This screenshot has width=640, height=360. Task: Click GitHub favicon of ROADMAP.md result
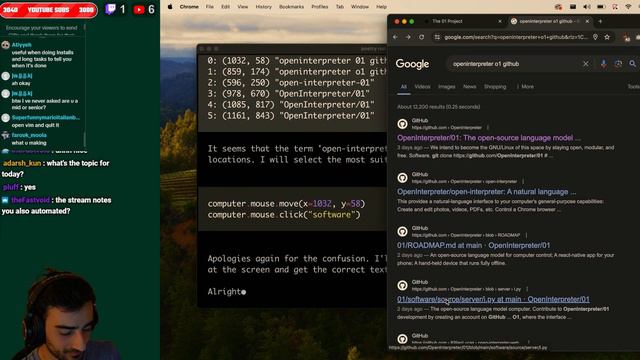coord(402,231)
